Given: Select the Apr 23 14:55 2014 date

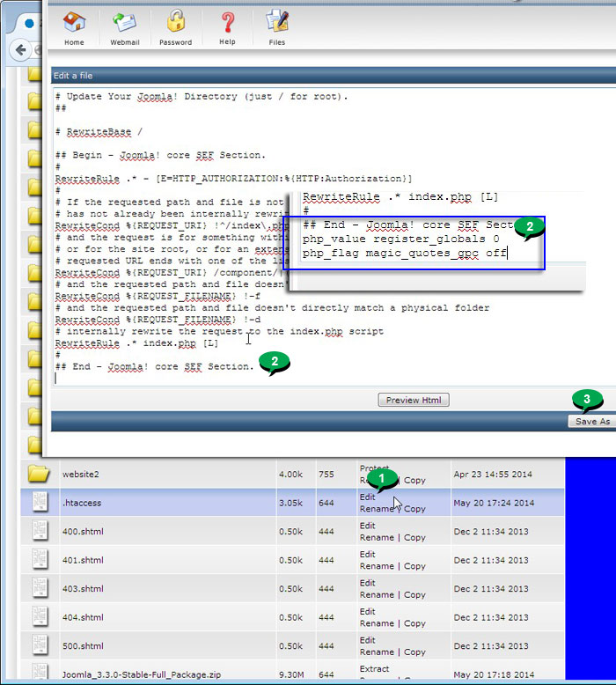Looking at the screenshot, I should [493, 475].
